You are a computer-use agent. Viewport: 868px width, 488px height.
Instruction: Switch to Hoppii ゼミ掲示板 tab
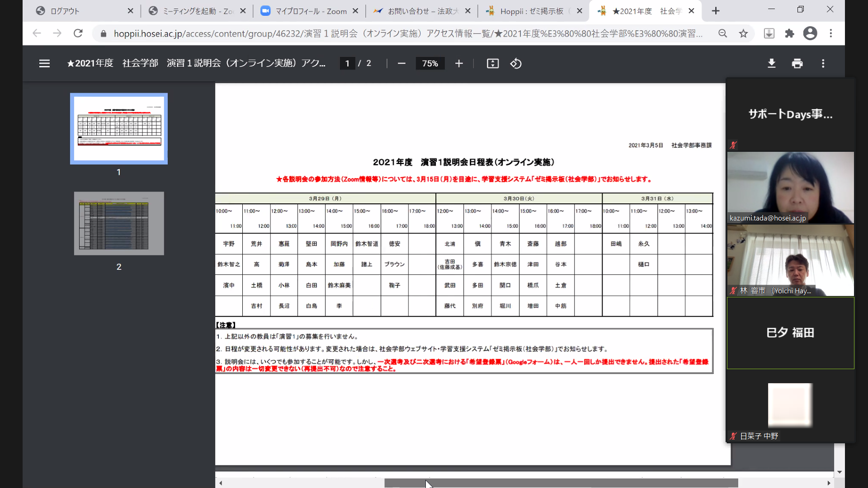(533, 11)
